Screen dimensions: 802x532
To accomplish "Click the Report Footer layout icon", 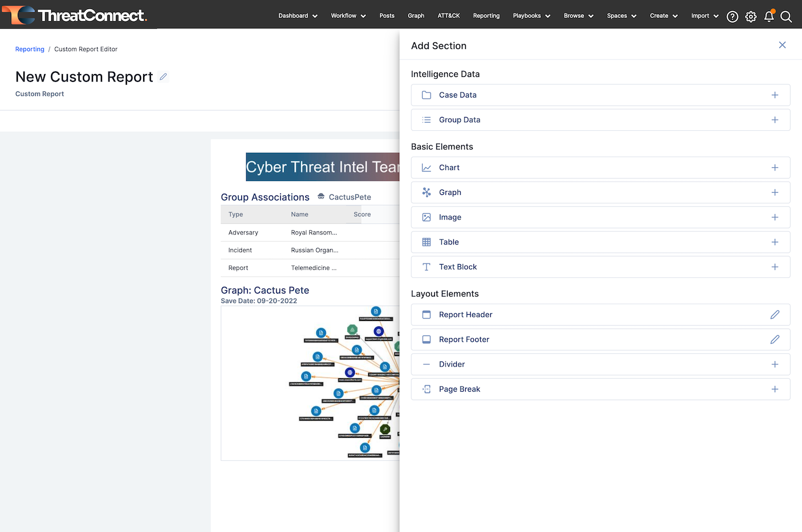I will pyautogui.click(x=427, y=339).
